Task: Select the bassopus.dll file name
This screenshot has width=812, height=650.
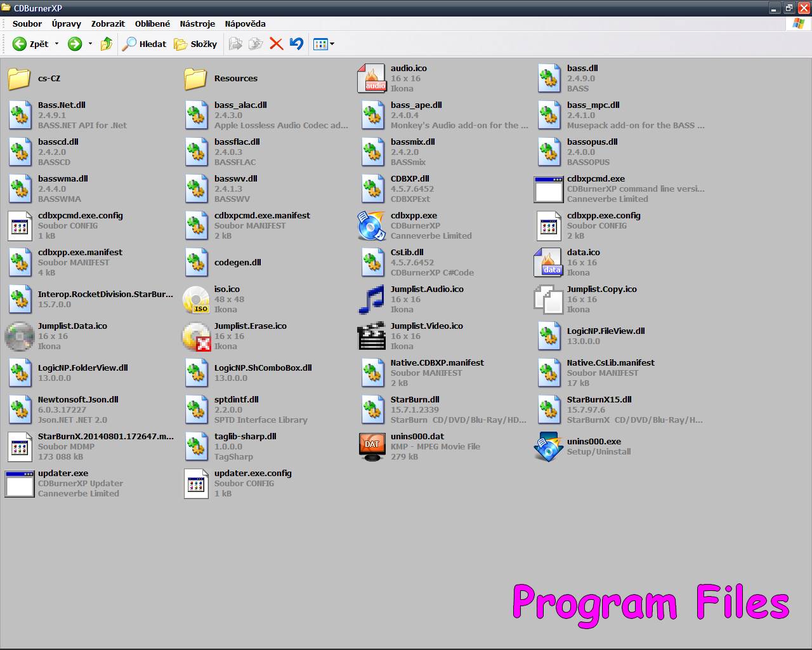Action: 593,142
